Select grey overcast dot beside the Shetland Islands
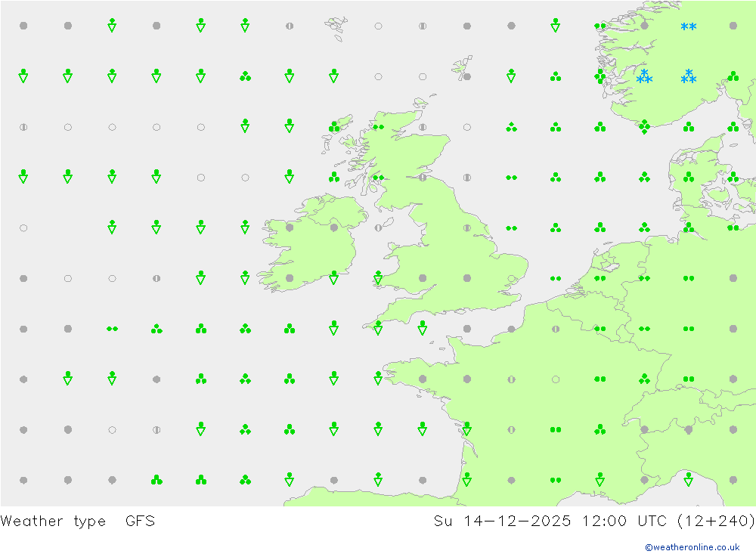Screen dimensions: 756x554 [x=467, y=76]
